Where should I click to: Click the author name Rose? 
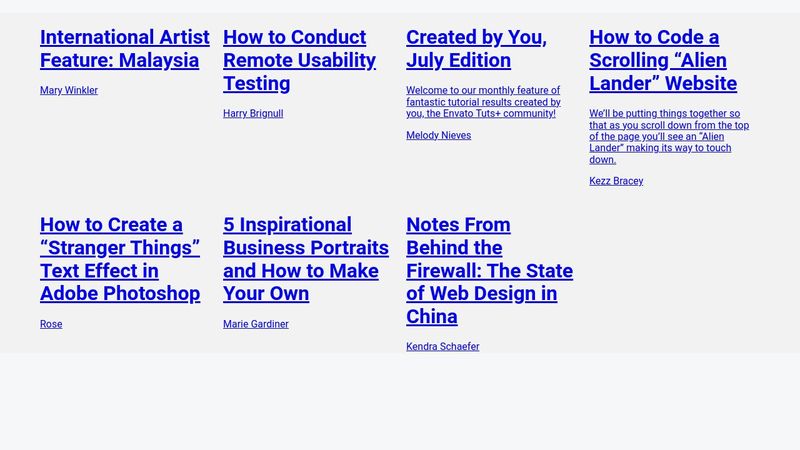[x=51, y=324]
